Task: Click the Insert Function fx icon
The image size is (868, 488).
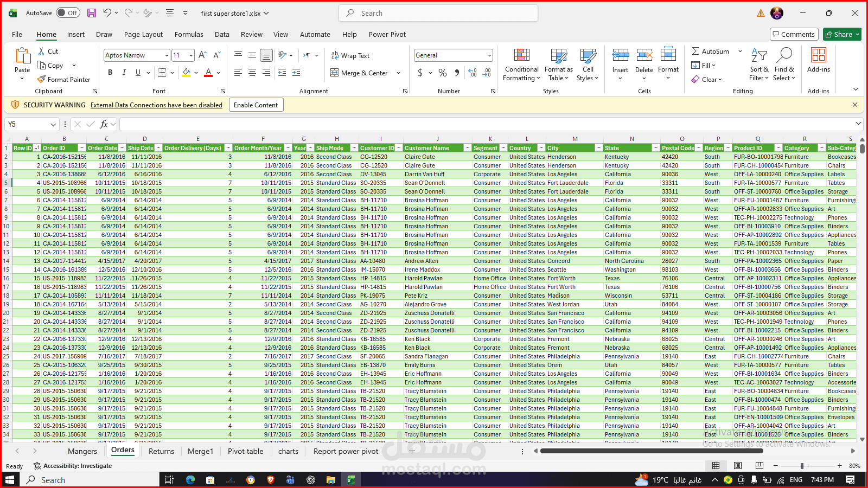Action: point(104,124)
